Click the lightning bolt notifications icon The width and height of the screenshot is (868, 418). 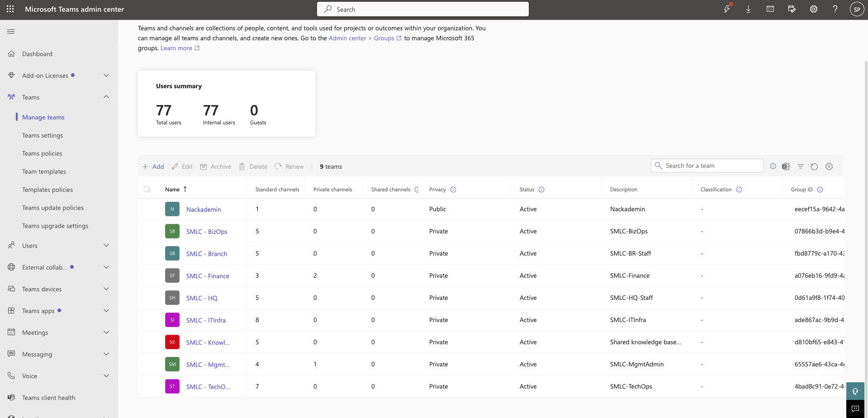pyautogui.click(x=727, y=9)
